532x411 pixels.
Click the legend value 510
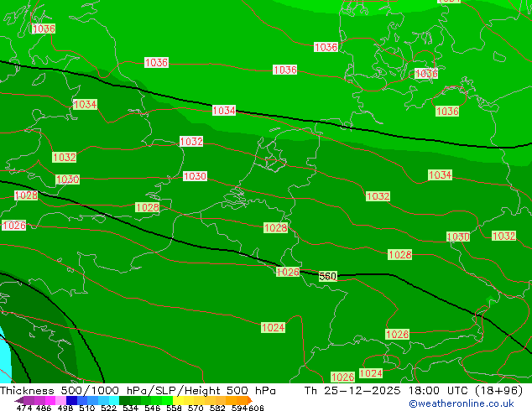tap(87, 408)
